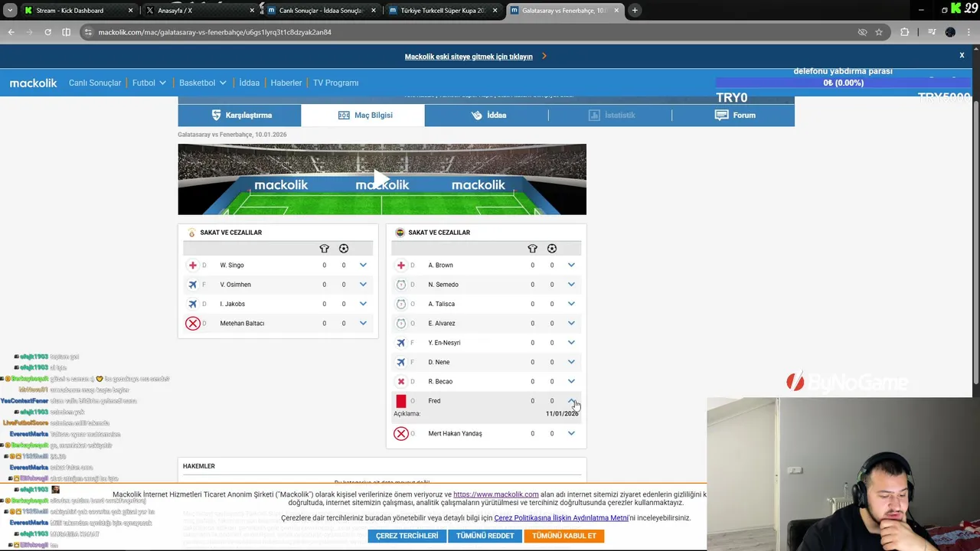Screen dimensions: 980x551
Task: Click the clock icon beside A. Talisca
Action: pos(400,304)
